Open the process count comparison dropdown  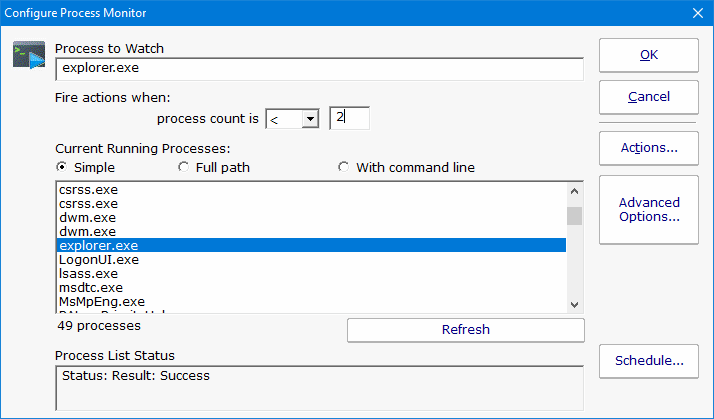click(x=309, y=119)
